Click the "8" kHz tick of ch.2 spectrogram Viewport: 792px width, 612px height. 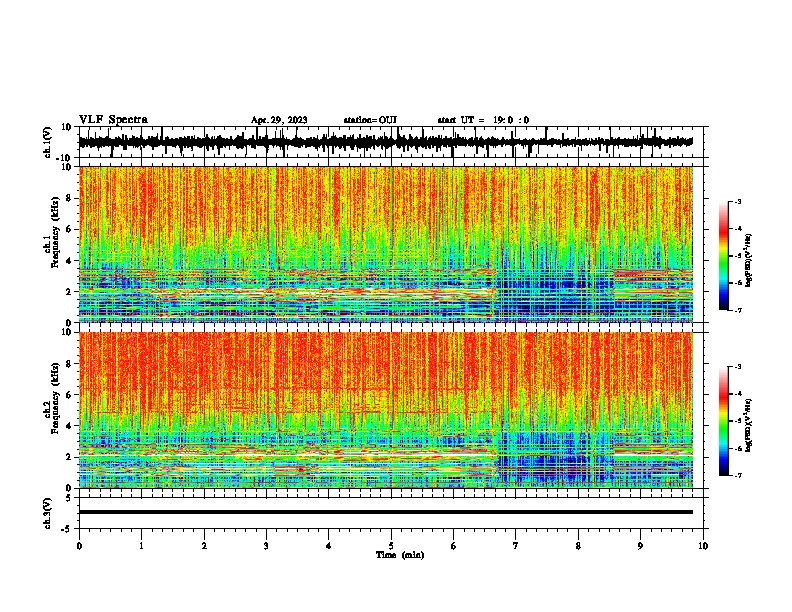(x=69, y=364)
